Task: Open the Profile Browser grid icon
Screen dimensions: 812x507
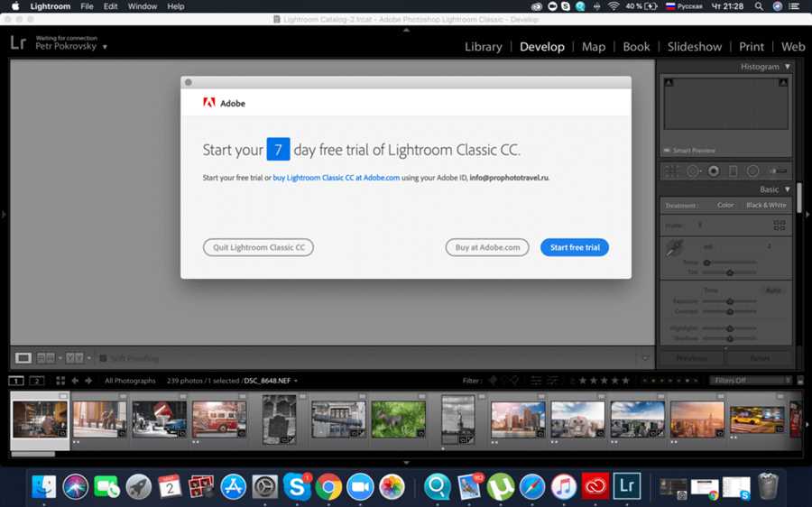Action: coord(779,226)
